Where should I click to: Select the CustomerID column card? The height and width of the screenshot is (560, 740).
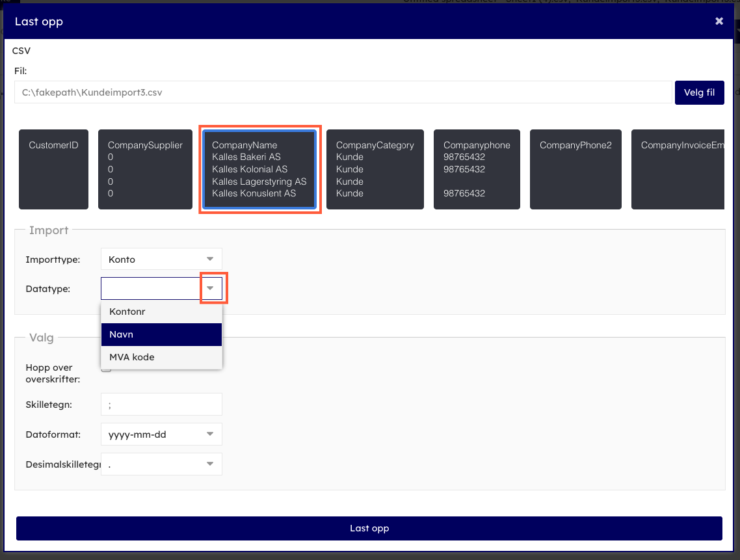coord(53,169)
